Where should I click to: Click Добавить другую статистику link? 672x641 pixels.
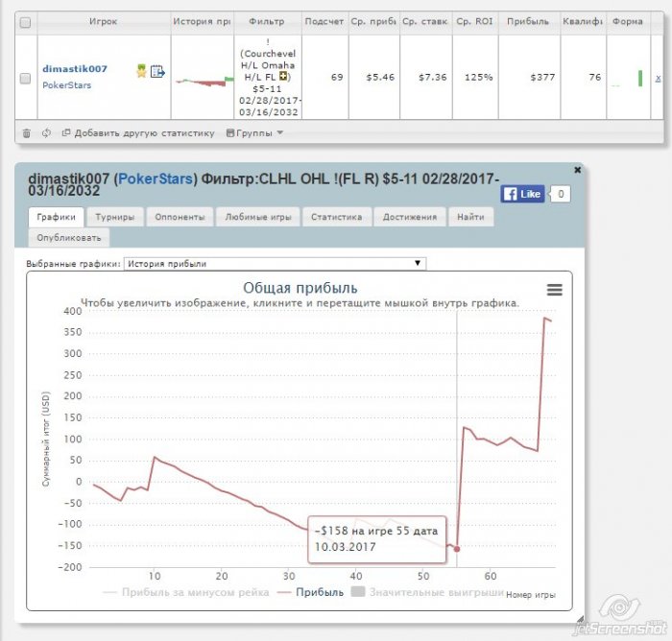point(138,133)
